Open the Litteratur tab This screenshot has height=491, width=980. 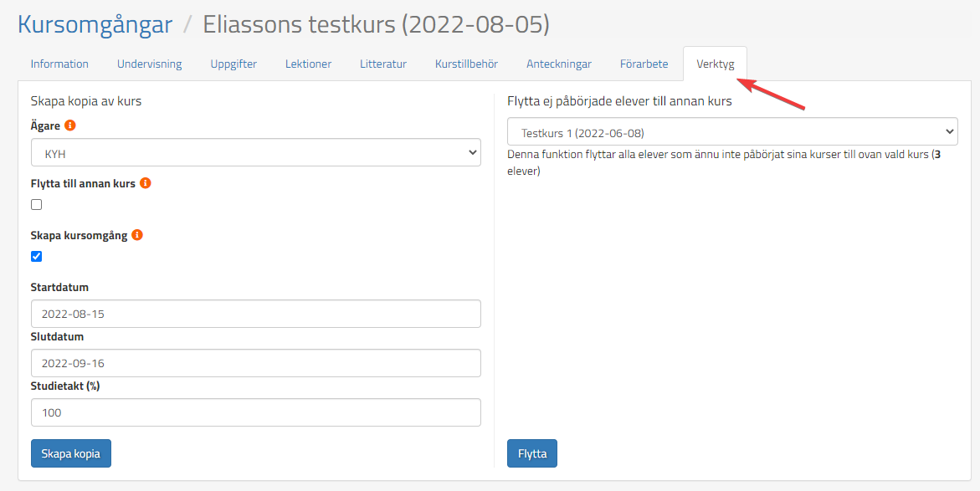[x=383, y=64]
